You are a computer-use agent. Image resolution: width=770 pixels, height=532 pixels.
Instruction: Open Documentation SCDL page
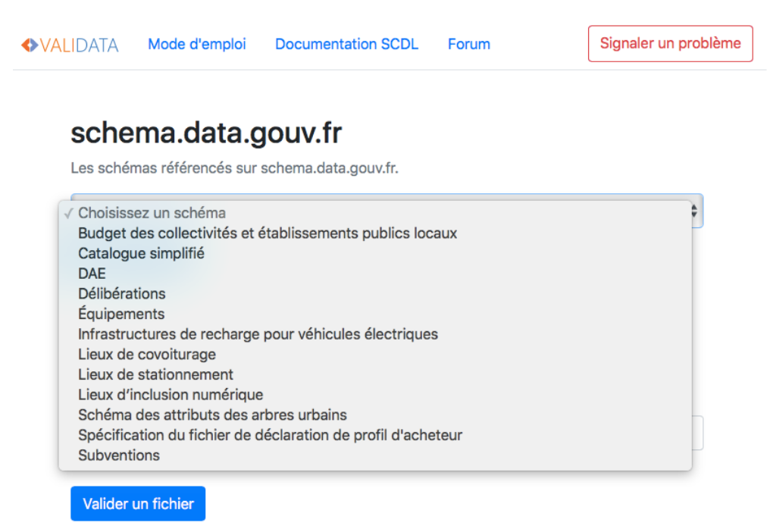point(346,44)
